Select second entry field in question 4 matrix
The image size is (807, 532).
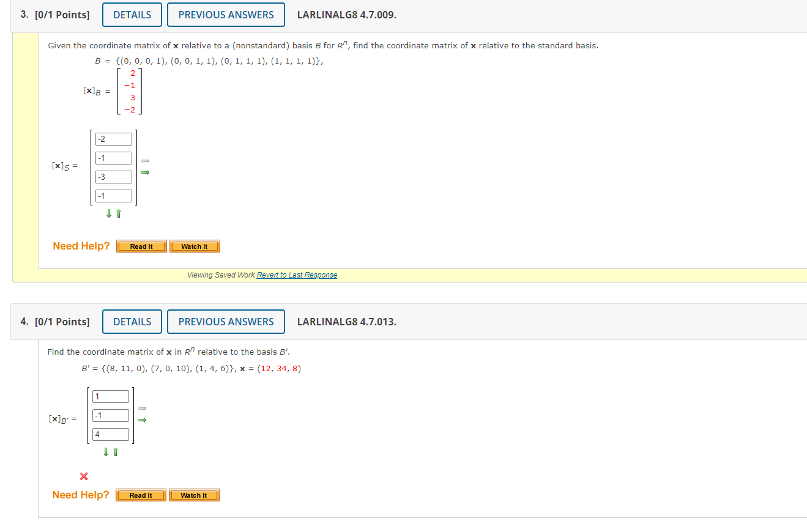pyautogui.click(x=111, y=416)
